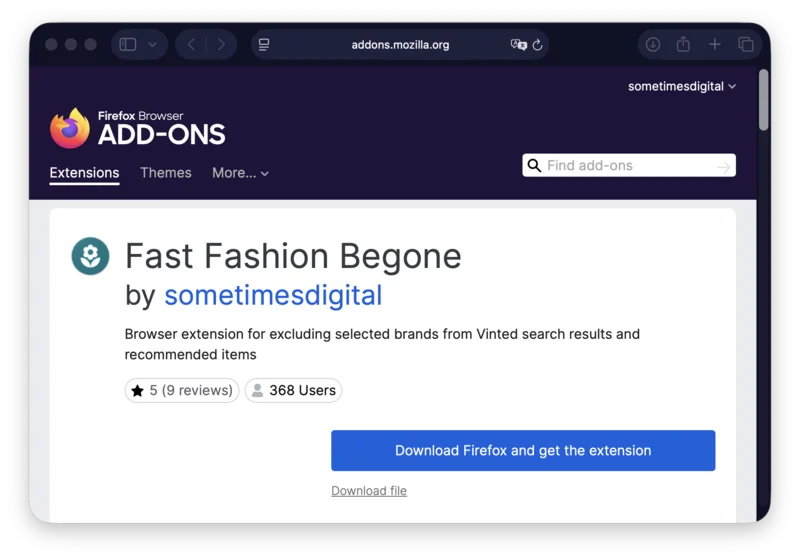
Task: Open the sometimesdigital author link
Action: (273, 295)
